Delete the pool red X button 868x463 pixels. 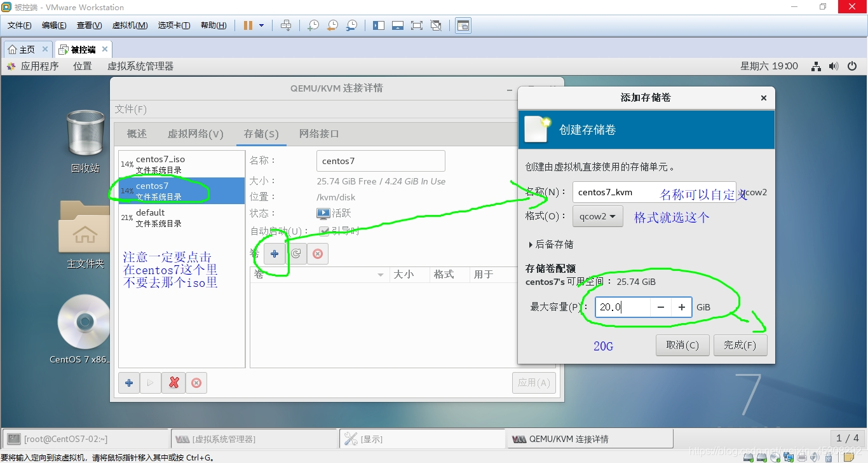(173, 383)
